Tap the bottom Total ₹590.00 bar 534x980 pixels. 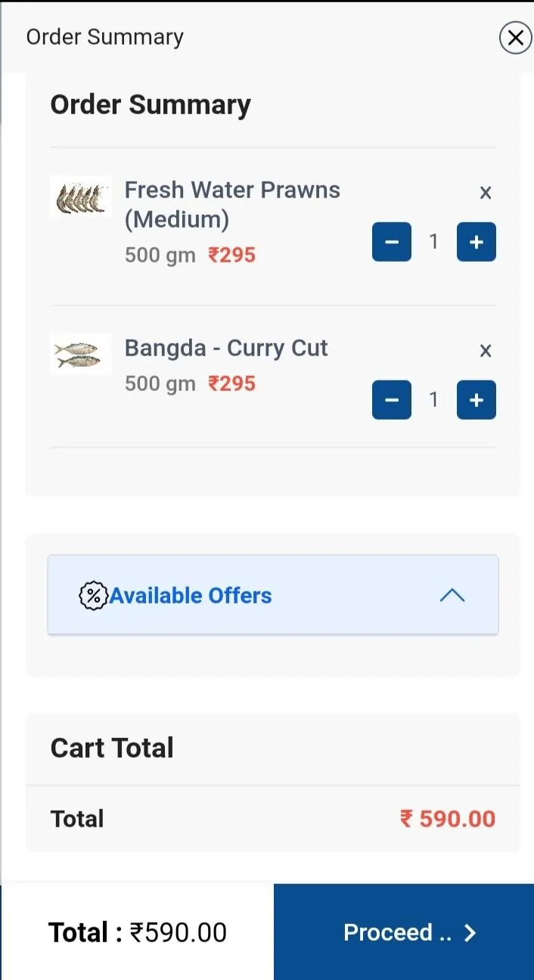[x=138, y=932]
